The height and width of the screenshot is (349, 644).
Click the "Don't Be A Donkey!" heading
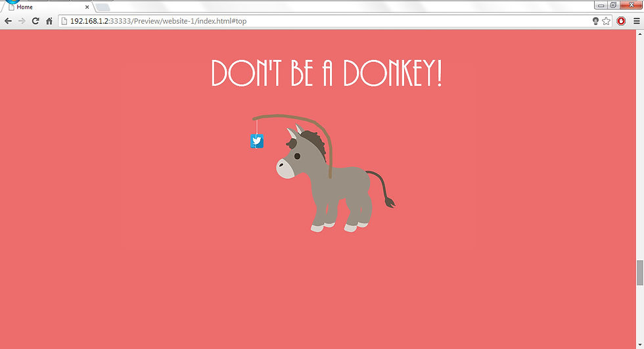pos(327,73)
